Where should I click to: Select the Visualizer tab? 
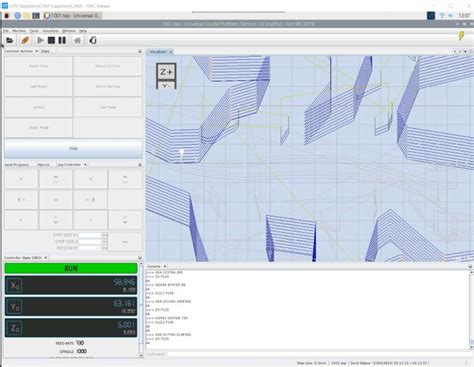click(x=158, y=52)
